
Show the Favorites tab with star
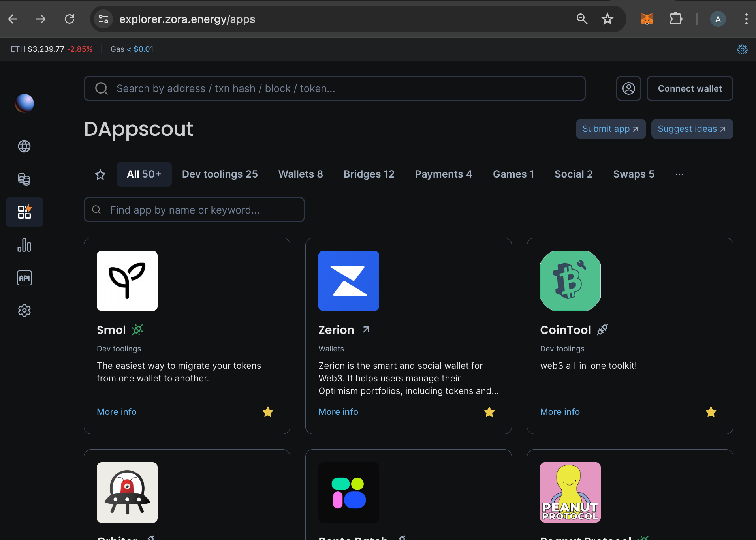(100, 174)
